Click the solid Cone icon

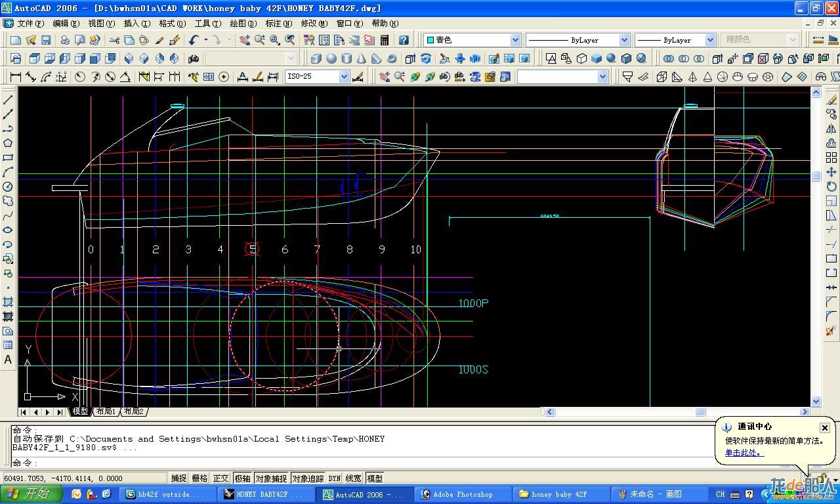[362, 58]
